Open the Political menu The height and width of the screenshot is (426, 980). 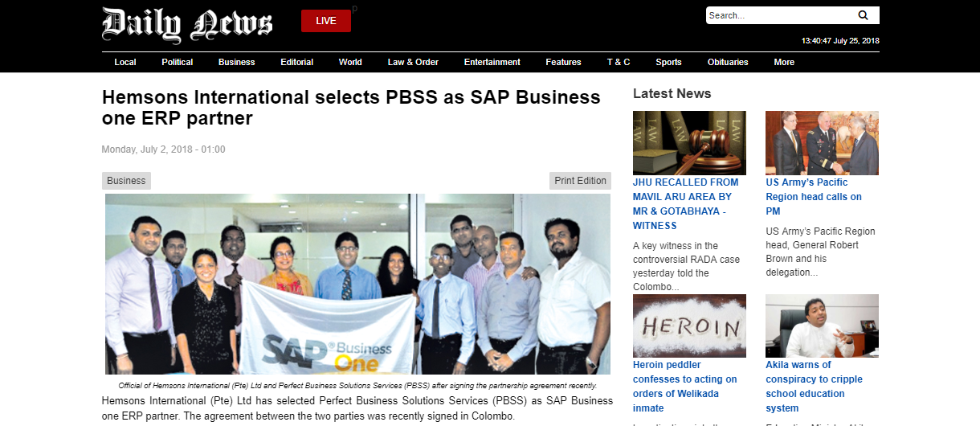tap(178, 62)
